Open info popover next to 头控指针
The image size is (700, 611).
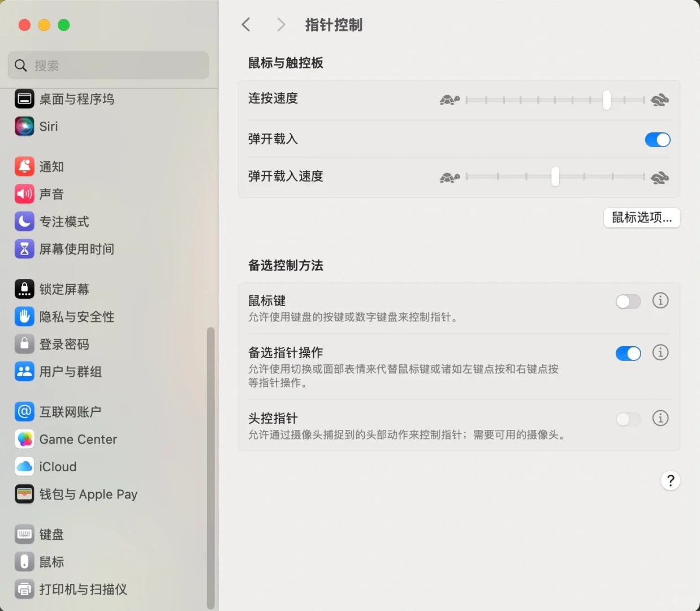click(660, 419)
